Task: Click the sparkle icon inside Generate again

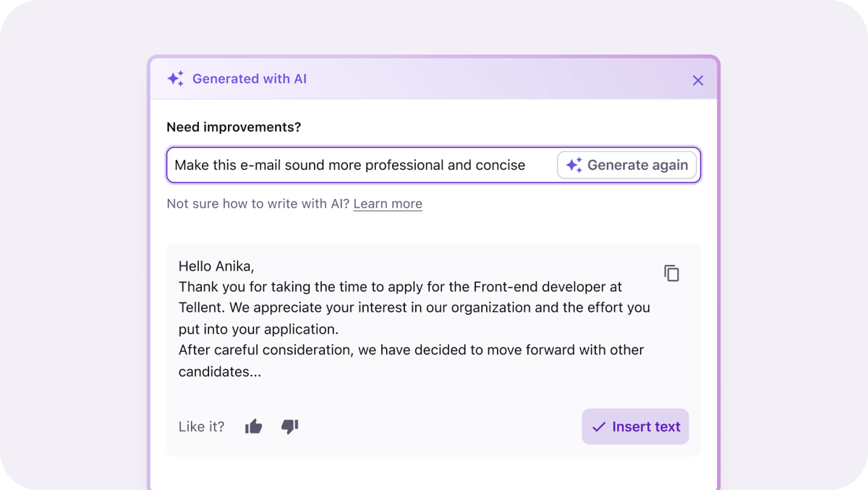Action: pyautogui.click(x=574, y=165)
